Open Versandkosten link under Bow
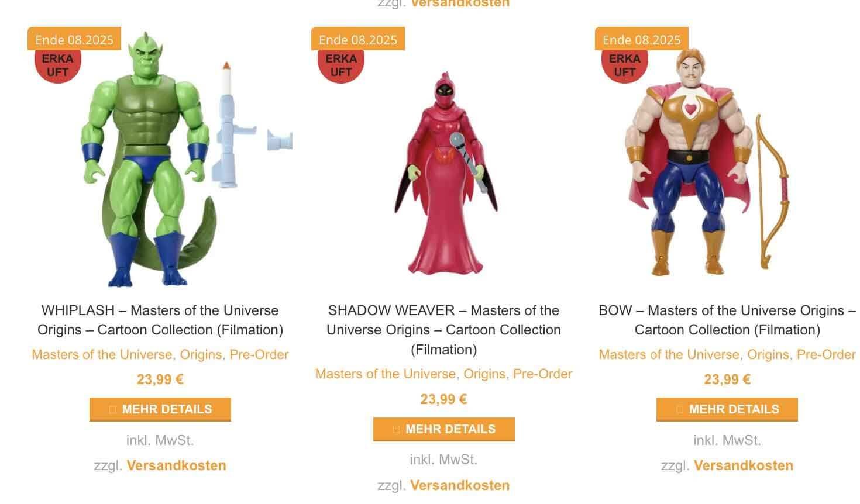The image size is (860, 504). point(744,465)
